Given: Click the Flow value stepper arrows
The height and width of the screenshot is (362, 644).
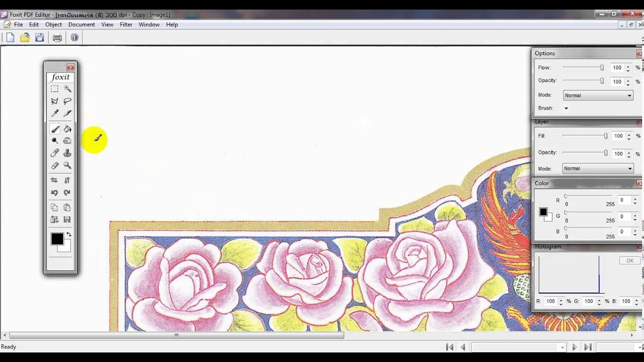Looking at the screenshot, I should tap(628, 67).
